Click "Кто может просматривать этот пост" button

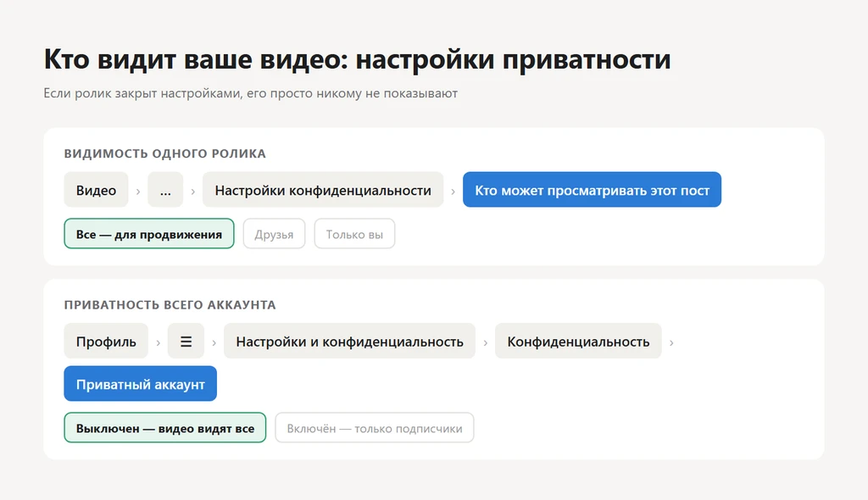pyautogui.click(x=592, y=190)
